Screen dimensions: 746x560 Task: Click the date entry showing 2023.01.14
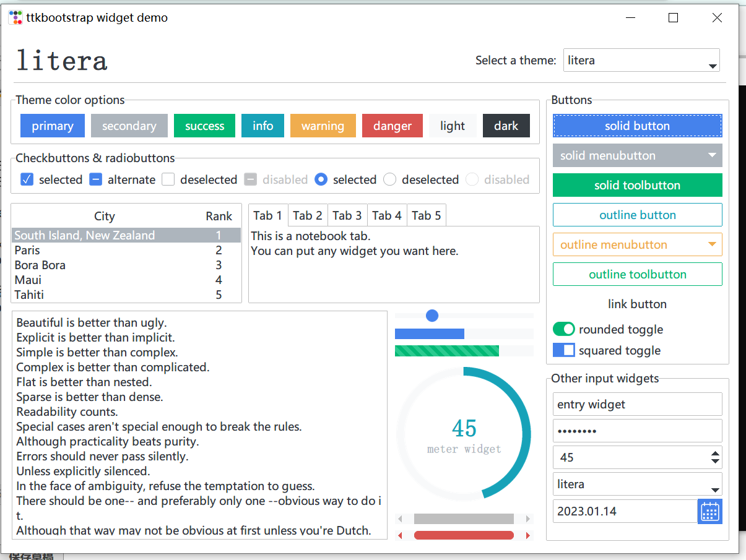tap(625, 512)
